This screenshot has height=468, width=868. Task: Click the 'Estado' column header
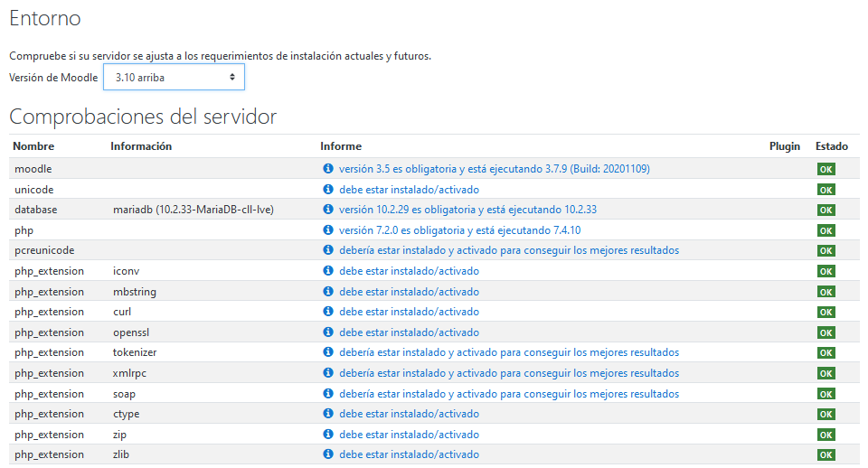[832, 146]
